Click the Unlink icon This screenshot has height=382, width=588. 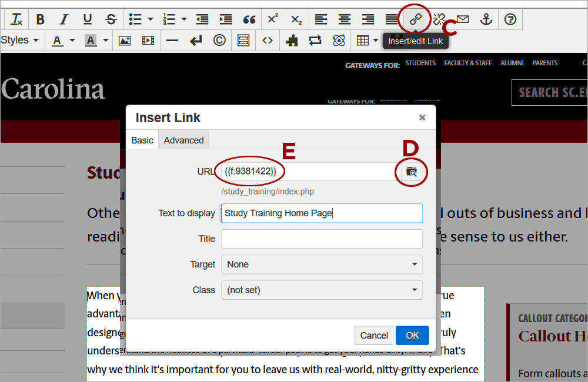(x=438, y=19)
